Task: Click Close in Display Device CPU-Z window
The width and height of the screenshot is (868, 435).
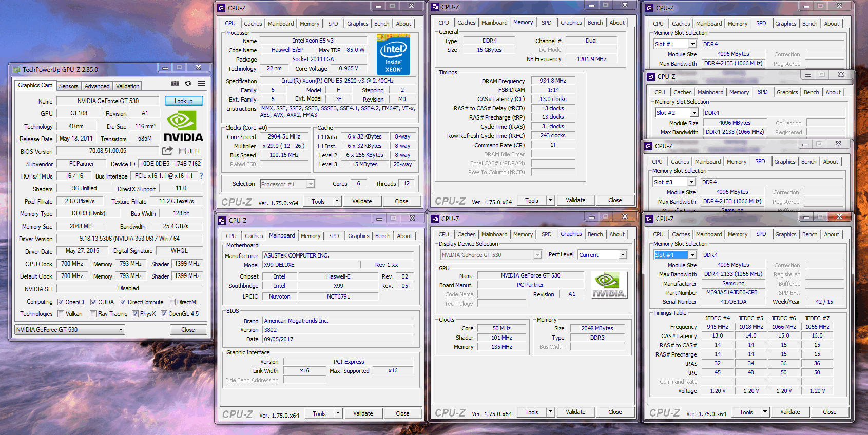Action: click(615, 412)
